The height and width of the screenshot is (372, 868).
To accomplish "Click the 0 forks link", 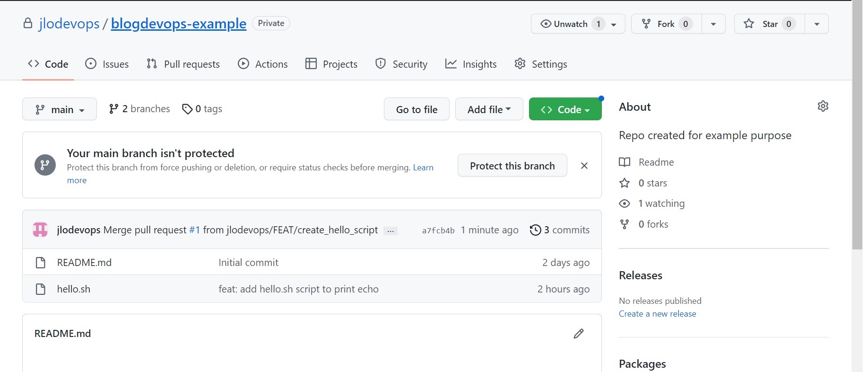I will 653,224.
